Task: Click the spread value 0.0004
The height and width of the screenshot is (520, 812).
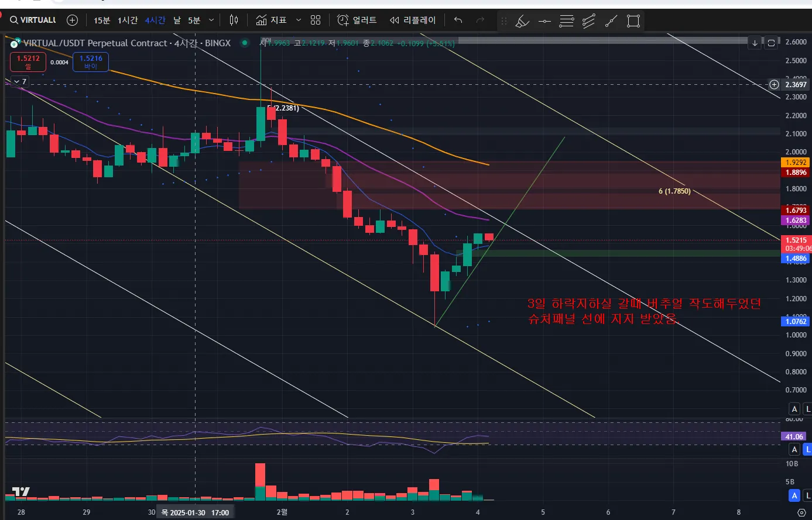Action: (x=59, y=62)
